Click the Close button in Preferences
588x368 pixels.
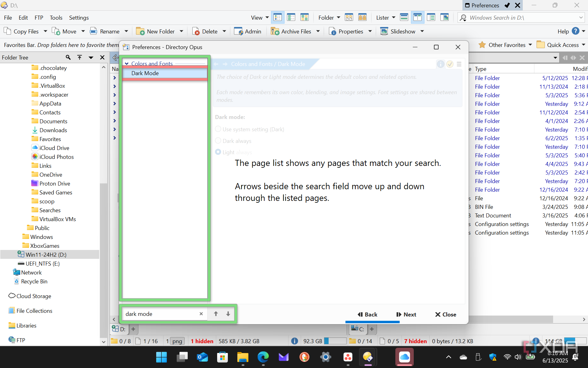(x=446, y=314)
